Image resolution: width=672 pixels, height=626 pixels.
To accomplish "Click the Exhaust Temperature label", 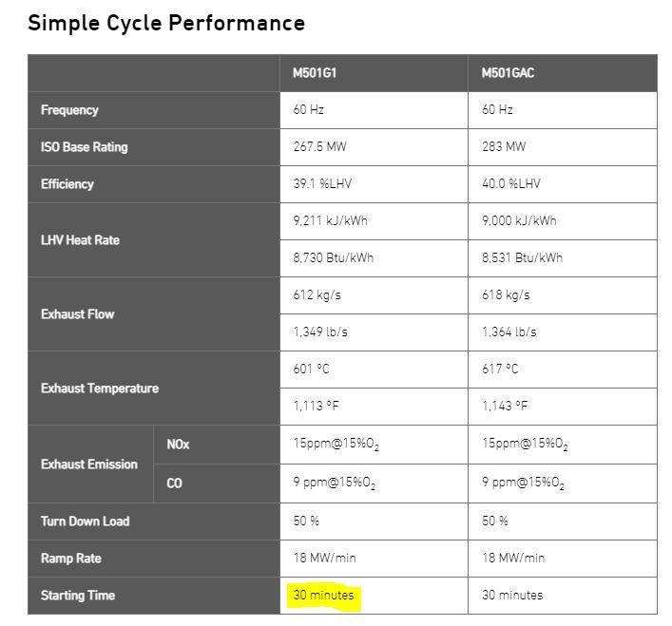I will point(100,389).
